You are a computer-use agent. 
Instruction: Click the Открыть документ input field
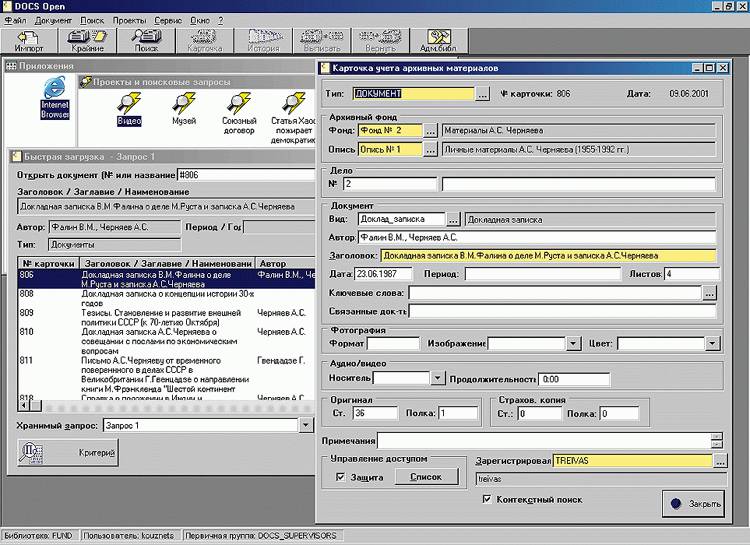[246, 175]
